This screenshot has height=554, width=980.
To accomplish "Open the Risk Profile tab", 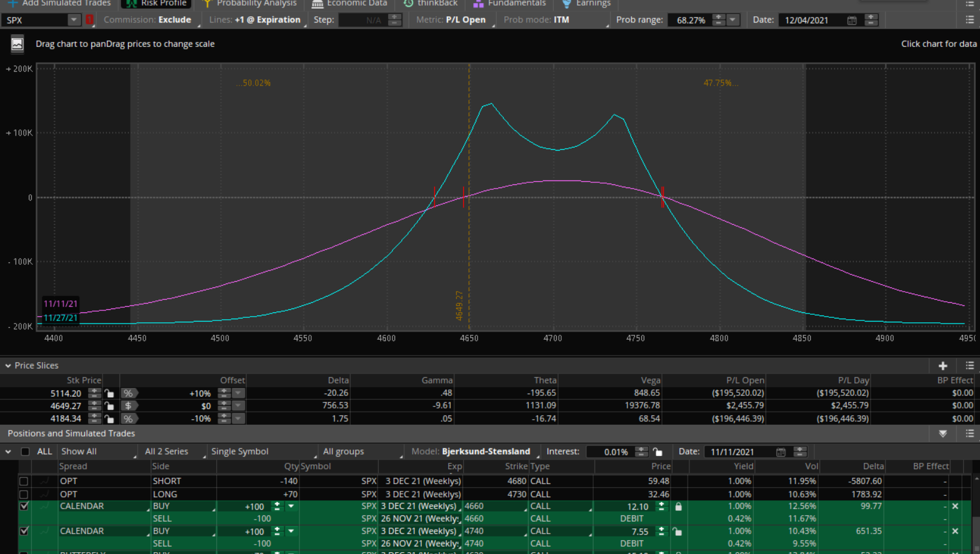I will tap(157, 4).
